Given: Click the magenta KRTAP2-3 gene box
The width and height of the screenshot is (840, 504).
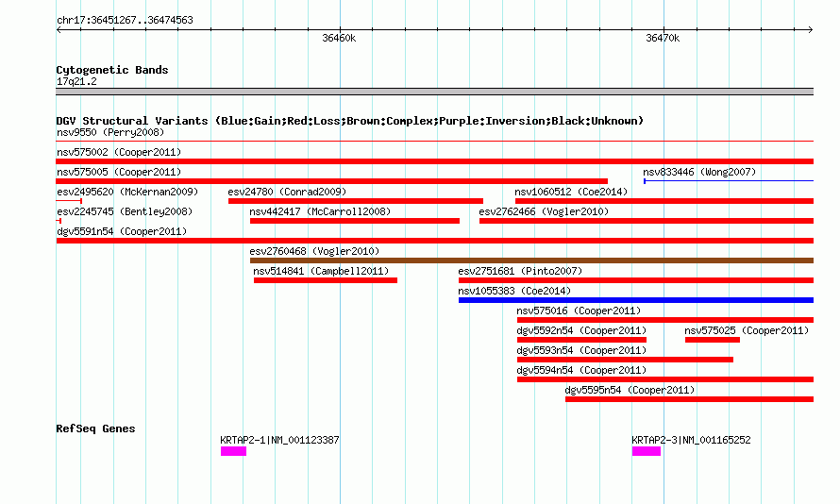Looking at the screenshot, I should pos(647,451).
